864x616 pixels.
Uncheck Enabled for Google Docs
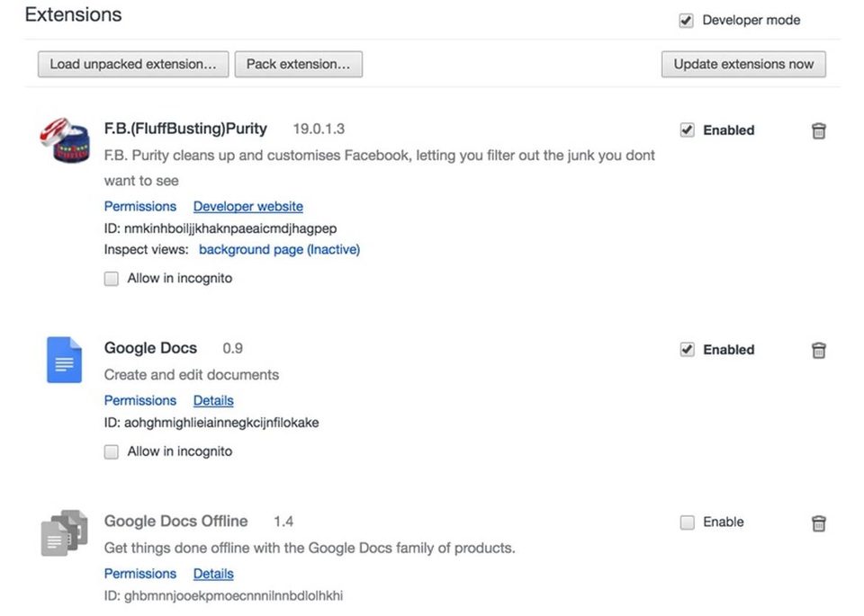coord(687,349)
